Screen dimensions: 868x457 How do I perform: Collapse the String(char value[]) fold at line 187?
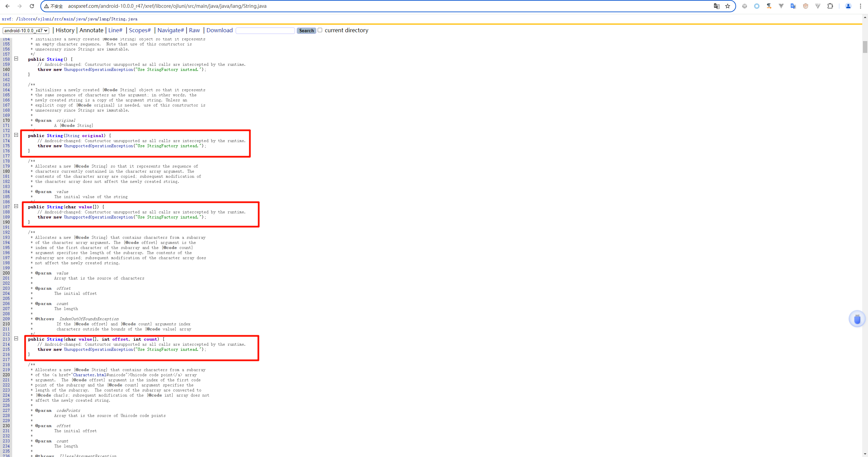click(x=16, y=206)
